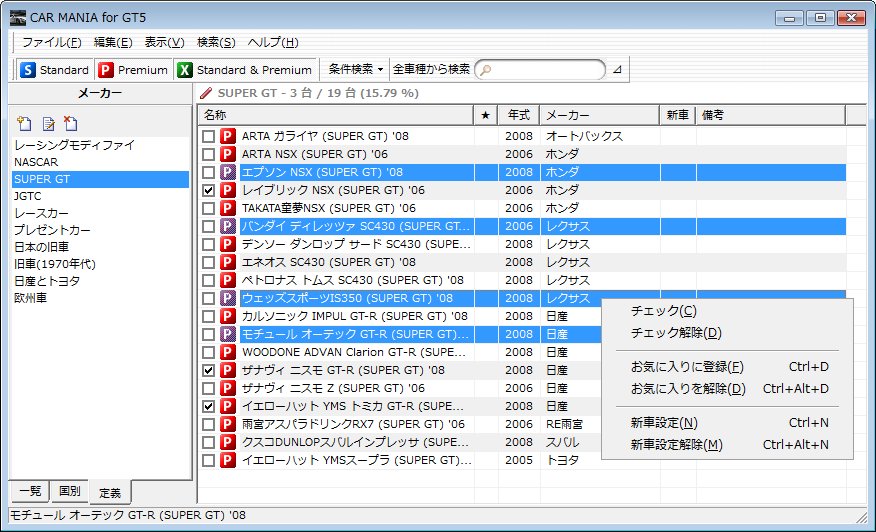Open the 編集(E) menu
Screen dimensions: 876x532
(x=113, y=42)
